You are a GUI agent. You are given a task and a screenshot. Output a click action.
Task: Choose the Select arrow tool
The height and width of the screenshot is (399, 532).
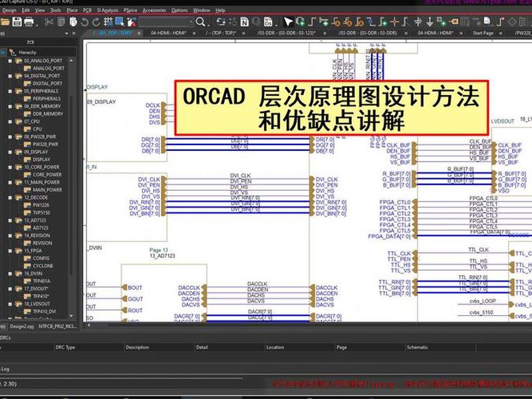[x=288, y=22]
